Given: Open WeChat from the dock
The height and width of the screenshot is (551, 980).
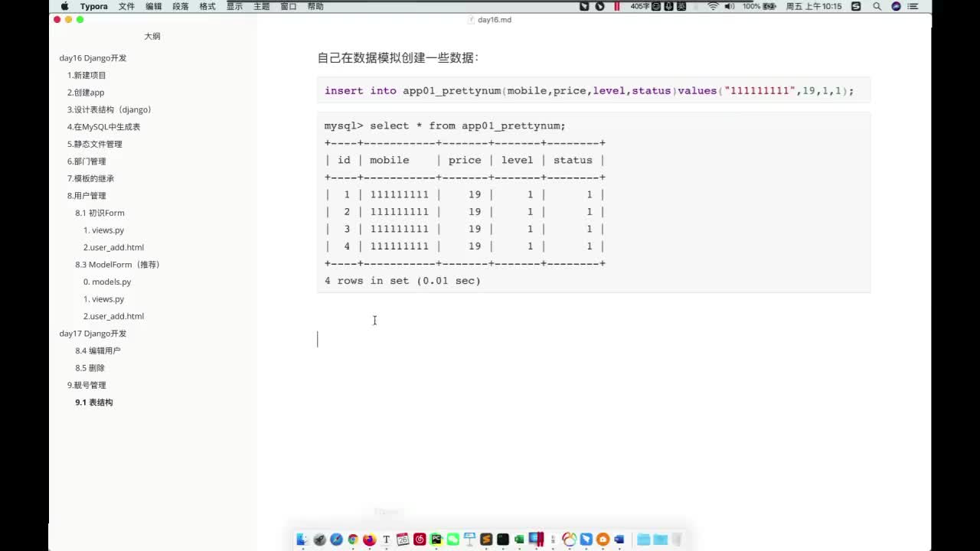Looking at the screenshot, I should (x=453, y=540).
